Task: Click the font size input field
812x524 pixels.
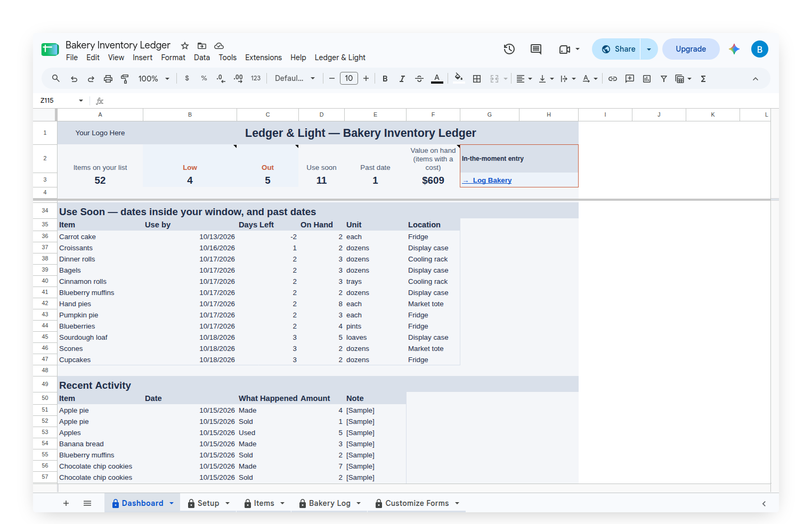Action: 349,78
